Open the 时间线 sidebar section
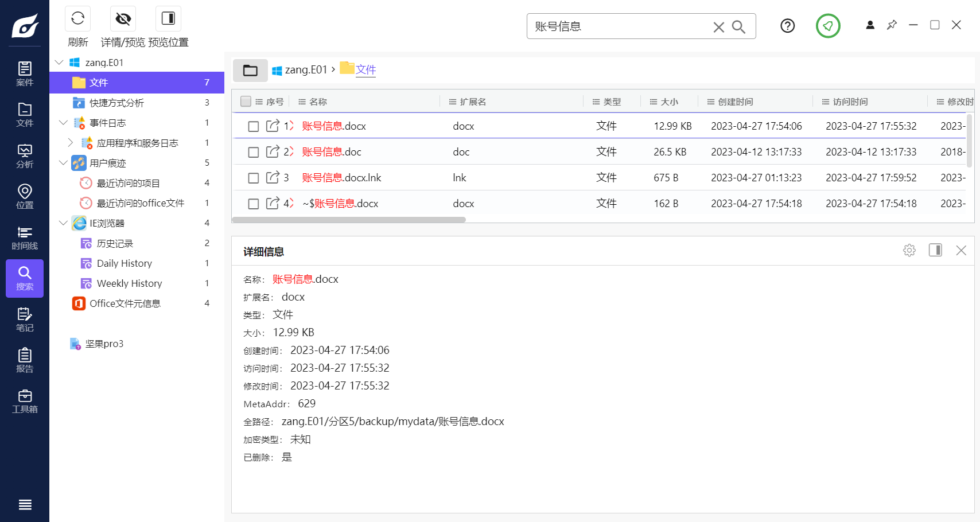Image resolution: width=980 pixels, height=522 pixels. [x=25, y=237]
